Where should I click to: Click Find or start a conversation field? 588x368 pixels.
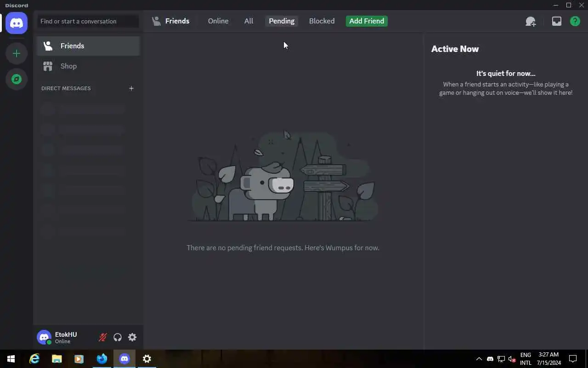88,21
